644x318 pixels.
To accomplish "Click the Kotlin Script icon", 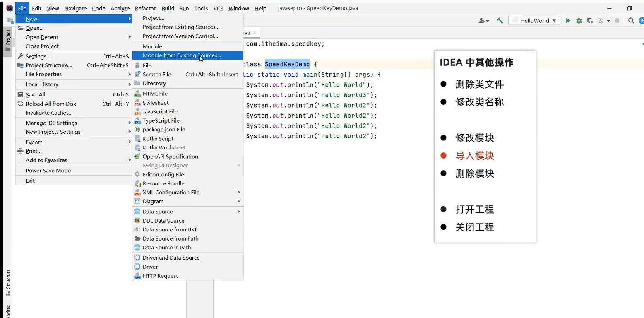I will pyautogui.click(x=137, y=139).
